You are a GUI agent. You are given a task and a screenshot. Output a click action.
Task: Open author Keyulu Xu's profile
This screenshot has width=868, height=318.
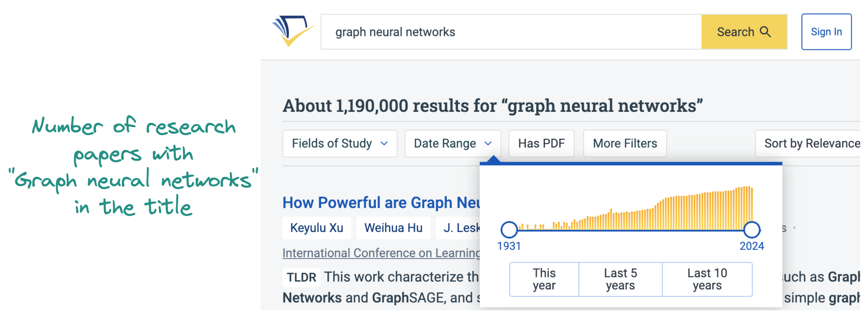point(317,228)
